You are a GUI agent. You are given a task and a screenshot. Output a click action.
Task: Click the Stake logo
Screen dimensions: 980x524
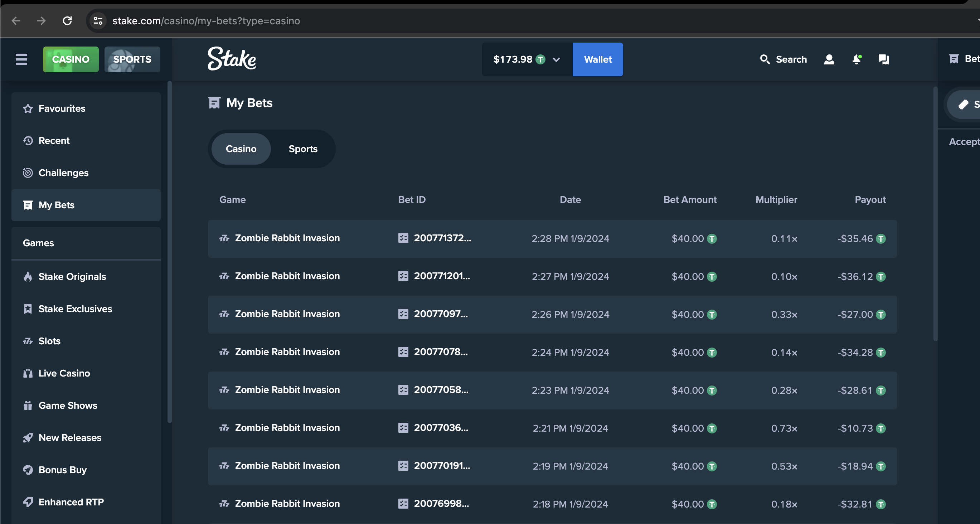[x=232, y=59]
